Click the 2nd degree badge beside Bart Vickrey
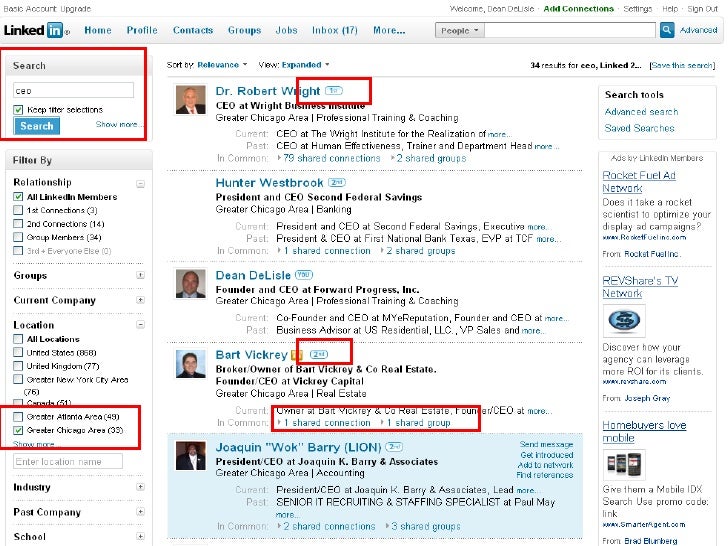This screenshot has height=546, width=728. 318,354
